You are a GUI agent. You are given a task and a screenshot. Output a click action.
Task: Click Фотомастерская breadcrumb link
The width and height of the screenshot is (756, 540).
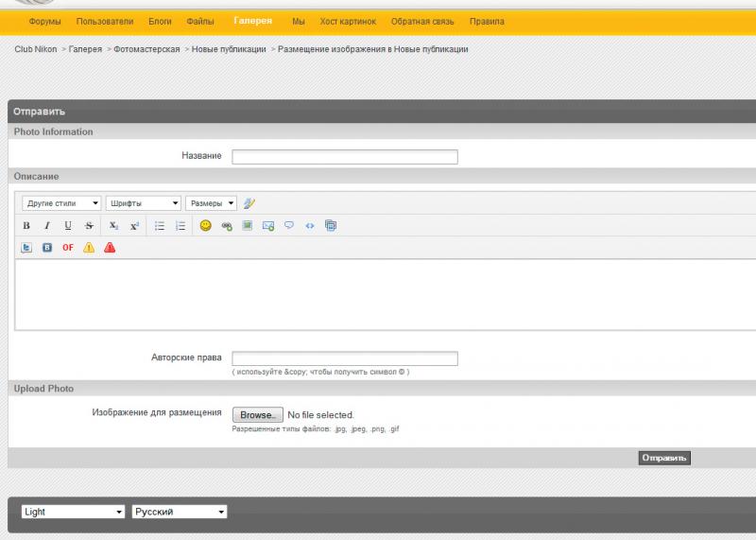tap(146, 49)
